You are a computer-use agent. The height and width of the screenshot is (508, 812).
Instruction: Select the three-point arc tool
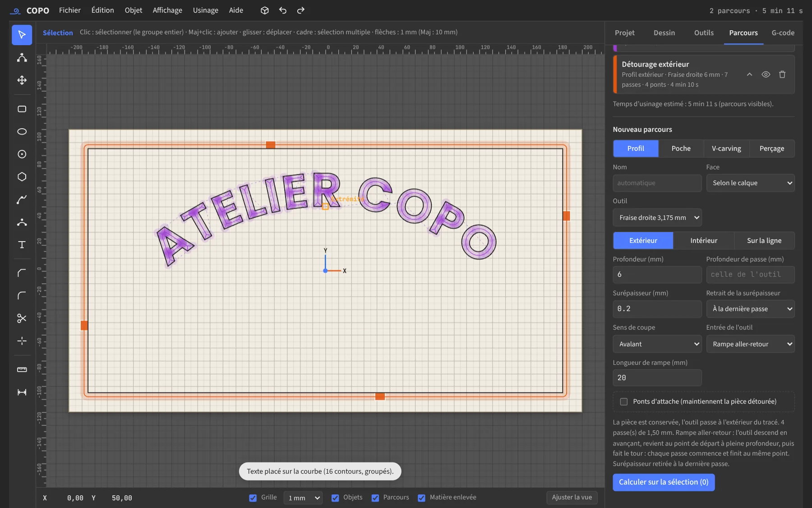pyautogui.click(x=22, y=222)
